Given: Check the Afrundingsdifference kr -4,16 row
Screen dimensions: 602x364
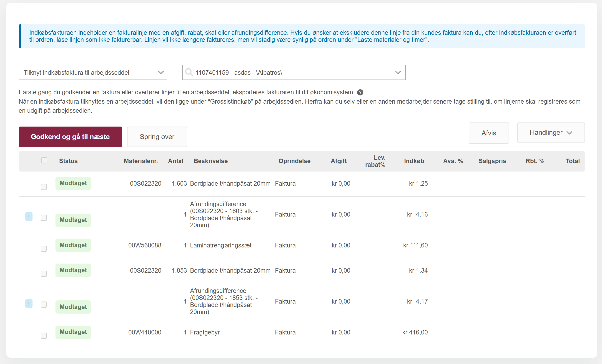Looking at the screenshot, I should point(44,217).
